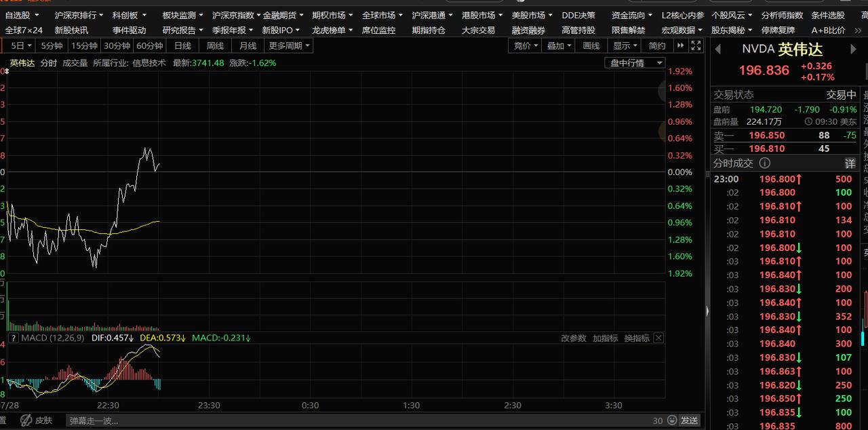This screenshot has width=868, height=430.
Task: Click the 大宗交易 menu item
Action: tap(478, 30)
